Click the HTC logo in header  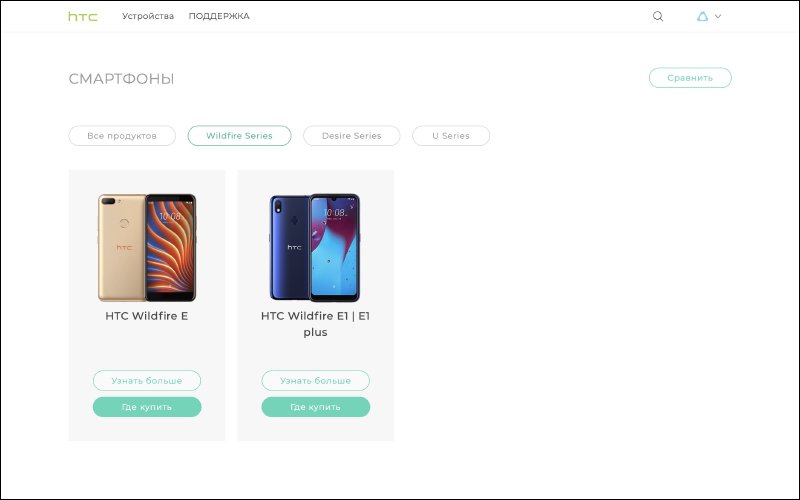(83, 16)
